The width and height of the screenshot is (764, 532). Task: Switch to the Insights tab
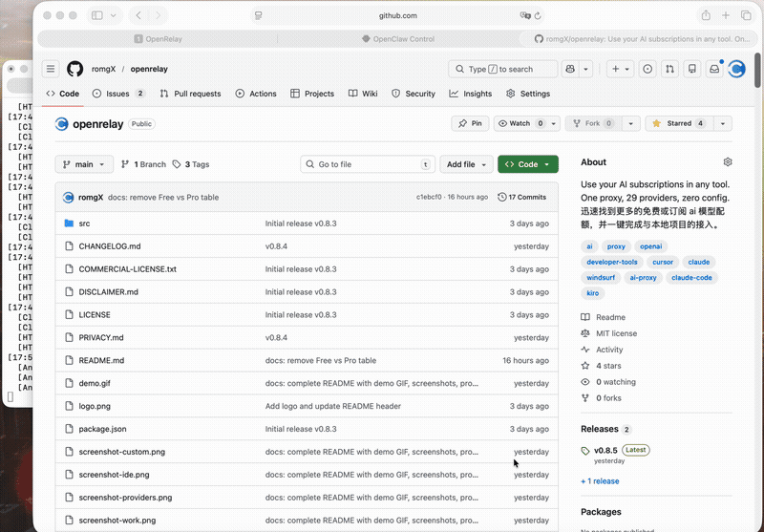tap(471, 94)
